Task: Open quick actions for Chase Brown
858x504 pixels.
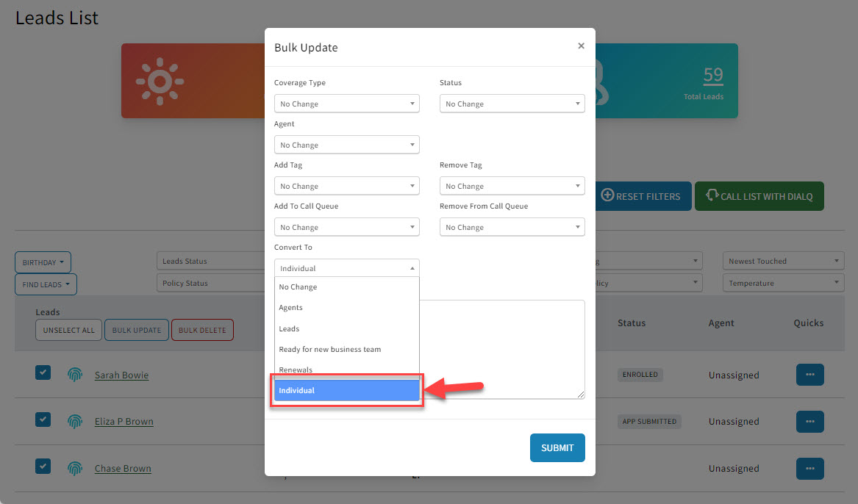Action: [x=810, y=469]
